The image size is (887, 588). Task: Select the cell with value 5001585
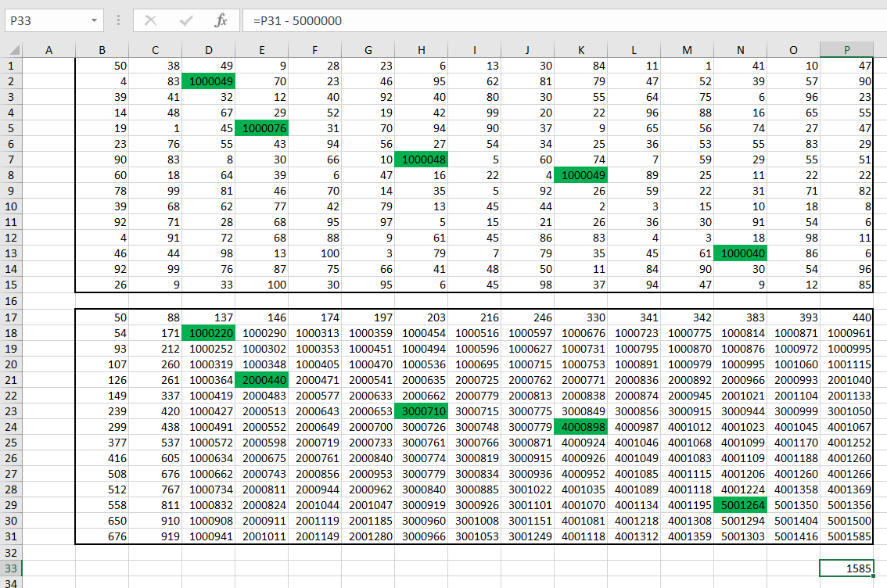[847, 536]
